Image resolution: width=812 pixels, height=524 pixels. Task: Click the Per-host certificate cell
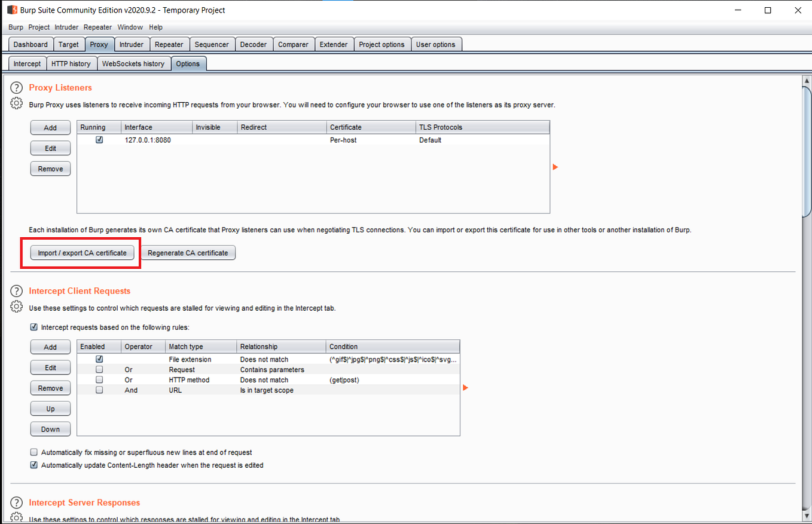tap(371, 140)
